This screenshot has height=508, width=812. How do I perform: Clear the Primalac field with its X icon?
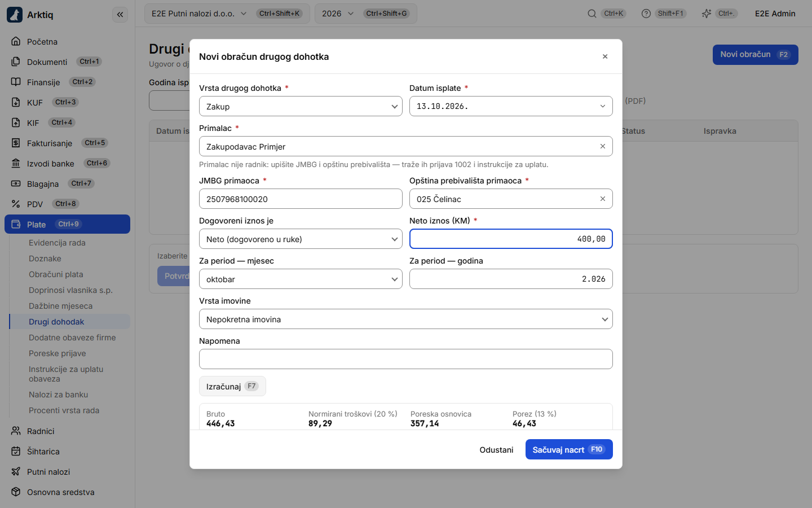(603, 146)
